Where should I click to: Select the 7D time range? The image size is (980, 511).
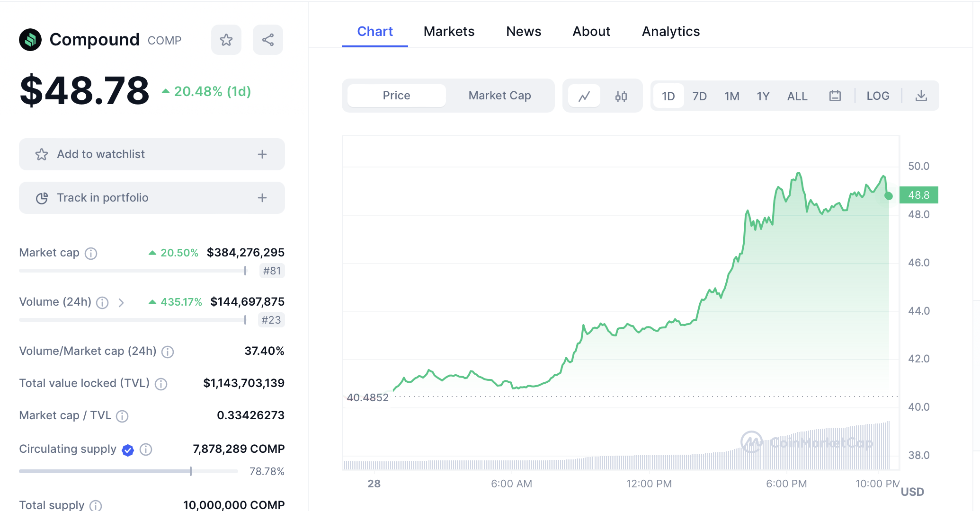click(x=699, y=96)
